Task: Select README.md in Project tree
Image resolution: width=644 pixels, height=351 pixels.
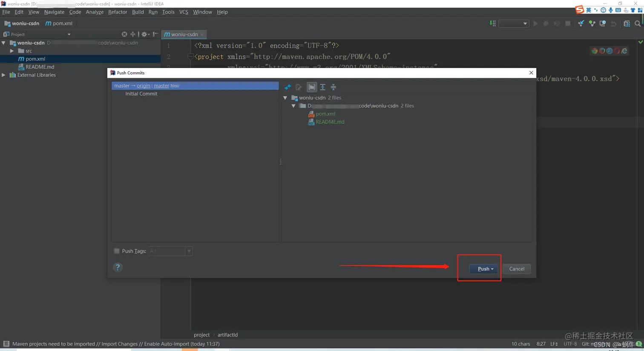Action: coord(40,67)
